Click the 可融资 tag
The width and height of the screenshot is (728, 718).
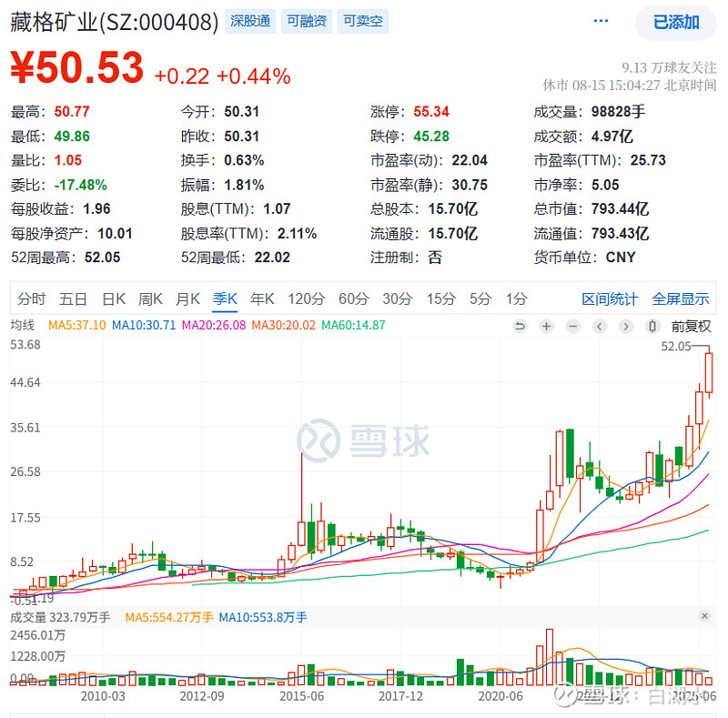[307, 21]
